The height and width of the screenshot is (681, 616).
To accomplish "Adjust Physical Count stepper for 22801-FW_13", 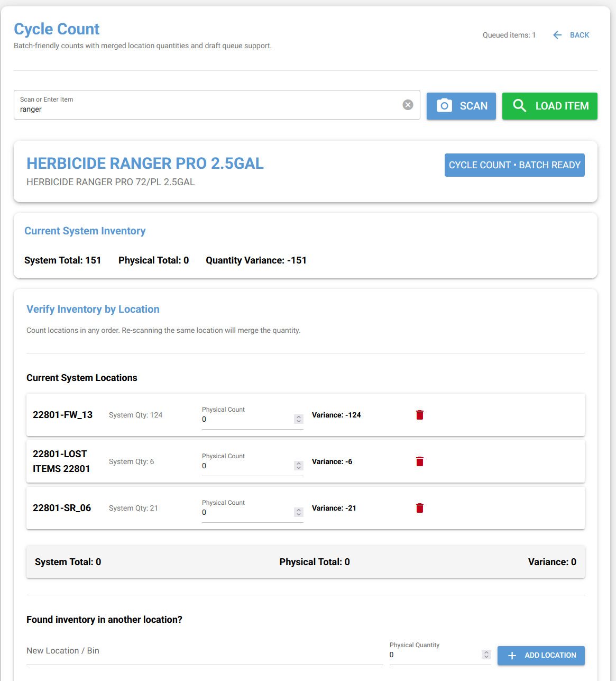I will coord(299,419).
